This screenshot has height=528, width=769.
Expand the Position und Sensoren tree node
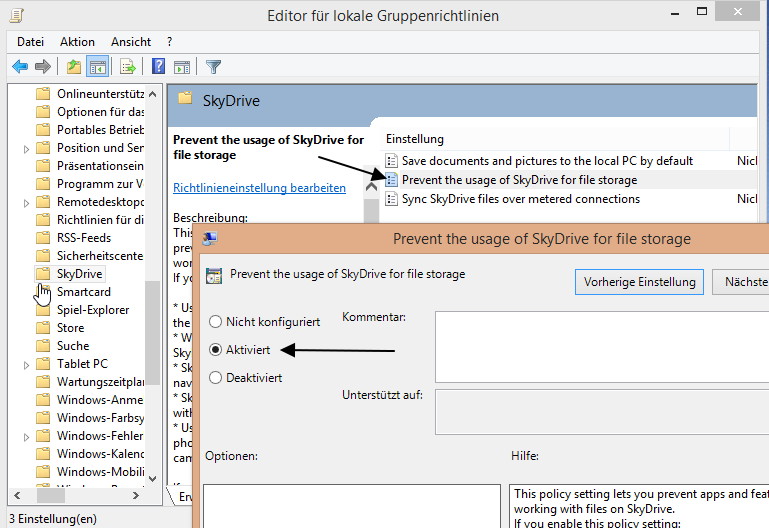coord(26,149)
